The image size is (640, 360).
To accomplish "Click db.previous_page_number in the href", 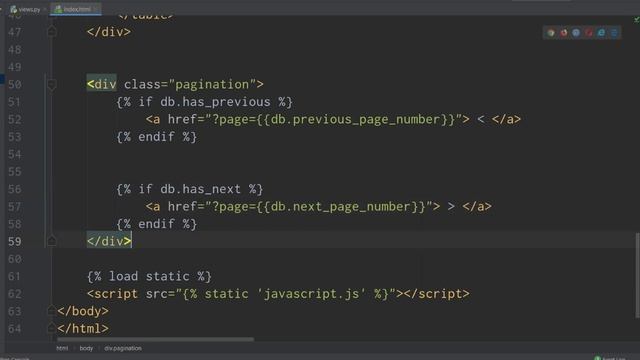I will point(356,119).
